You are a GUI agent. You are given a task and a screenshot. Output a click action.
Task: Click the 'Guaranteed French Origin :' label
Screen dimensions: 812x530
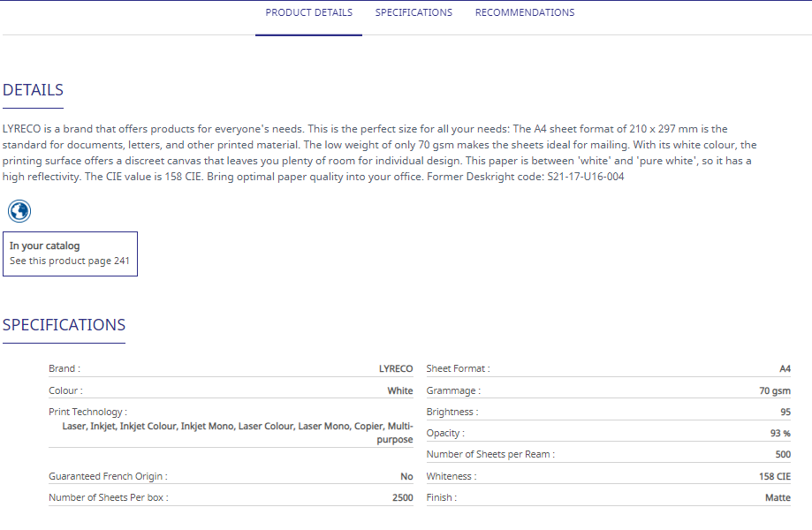click(x=108, y=476)
